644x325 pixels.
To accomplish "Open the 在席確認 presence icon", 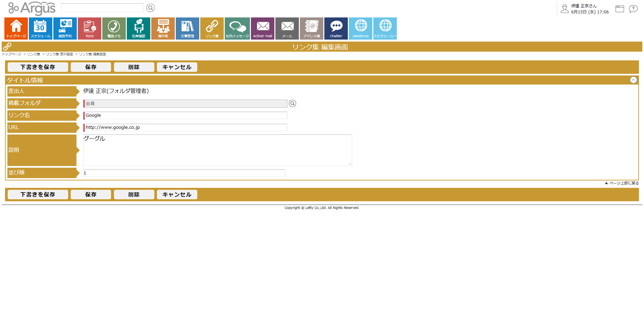I will pos(139,29).
